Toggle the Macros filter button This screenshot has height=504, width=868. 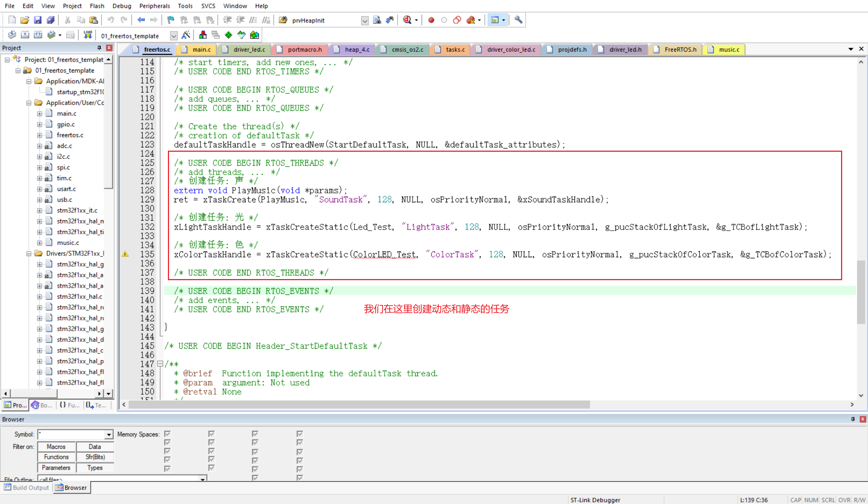point(56,447)
